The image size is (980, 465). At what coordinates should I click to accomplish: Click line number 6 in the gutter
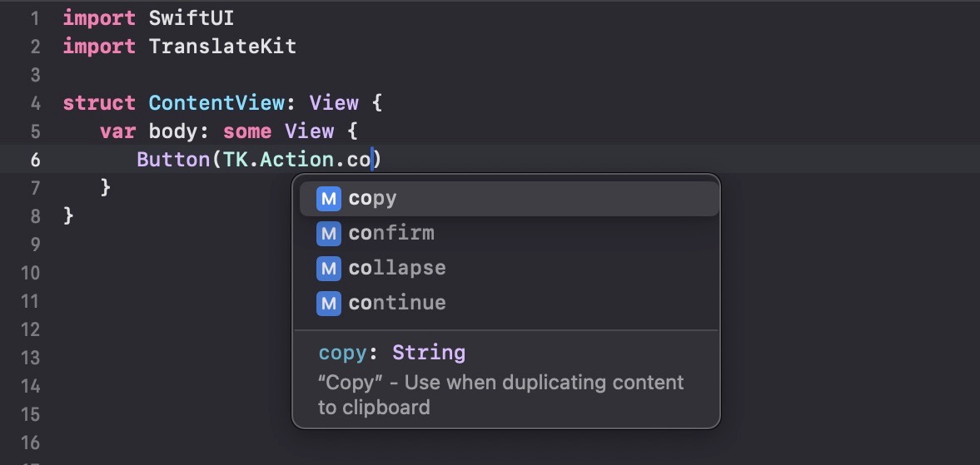click(x=35, y=160)
